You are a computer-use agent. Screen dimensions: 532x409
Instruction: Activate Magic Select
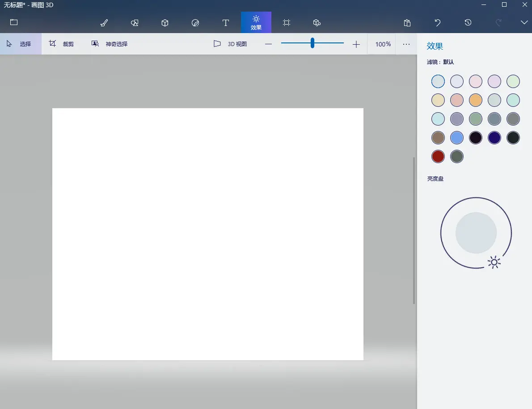pyautogui.click(x=110, y=44)
